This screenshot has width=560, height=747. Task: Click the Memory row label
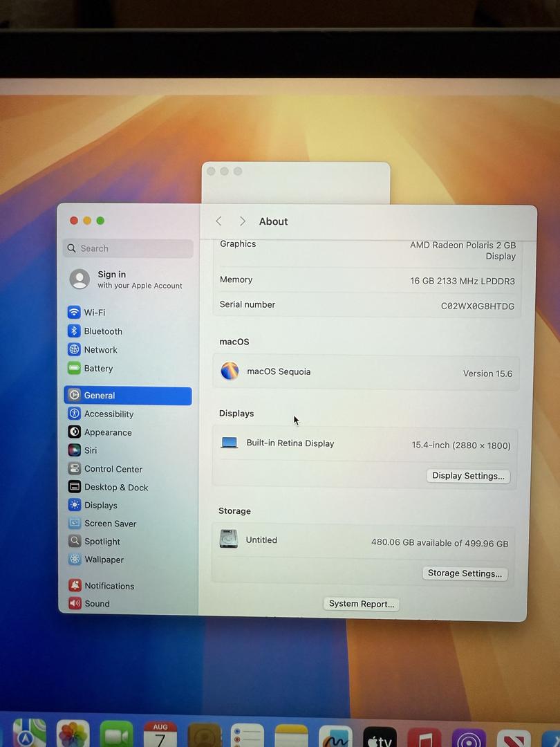pyautogui.click(x=236, y=279)
